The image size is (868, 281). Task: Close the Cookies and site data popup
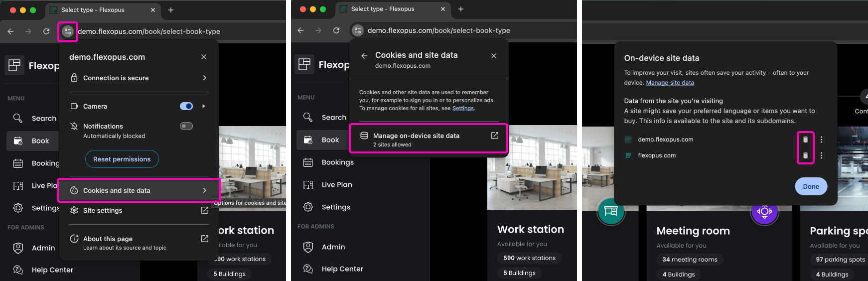point(493,56)
